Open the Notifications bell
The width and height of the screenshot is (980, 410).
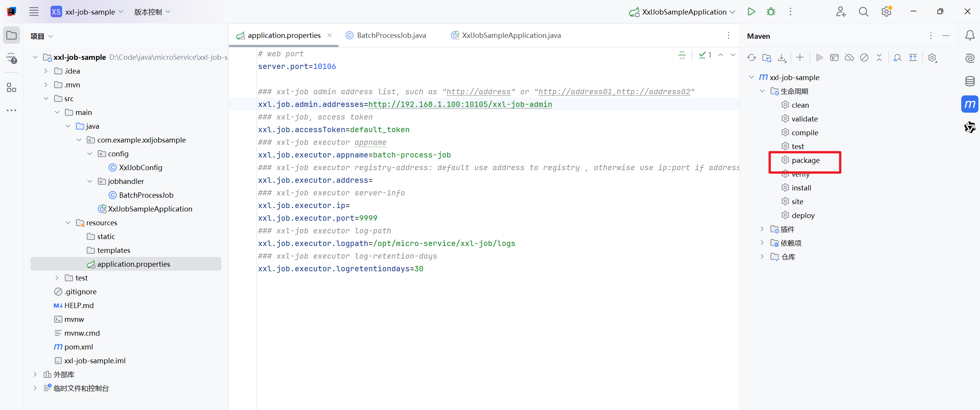[x=970, y=35]
